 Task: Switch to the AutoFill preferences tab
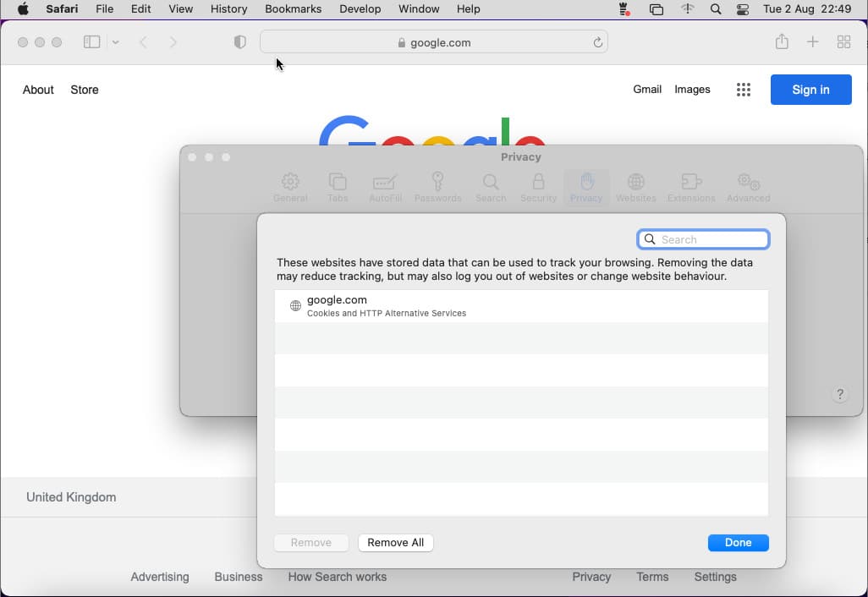[x=385, y=188]
